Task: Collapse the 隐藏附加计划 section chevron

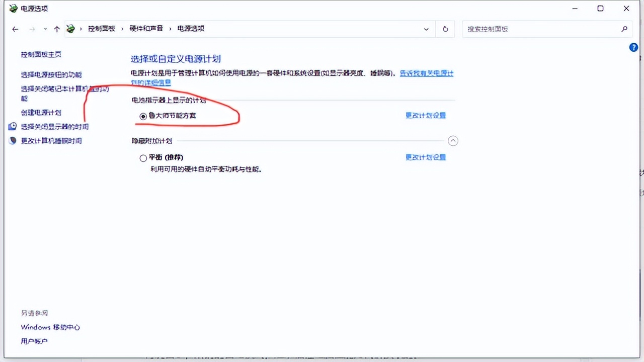Action: [453, 141]
